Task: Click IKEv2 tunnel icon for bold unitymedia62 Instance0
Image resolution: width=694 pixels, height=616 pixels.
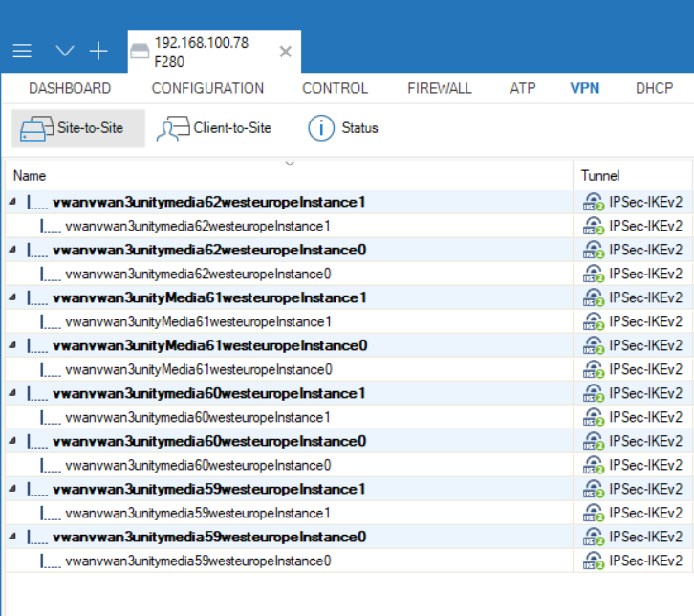Action: (x=593, y=250)
